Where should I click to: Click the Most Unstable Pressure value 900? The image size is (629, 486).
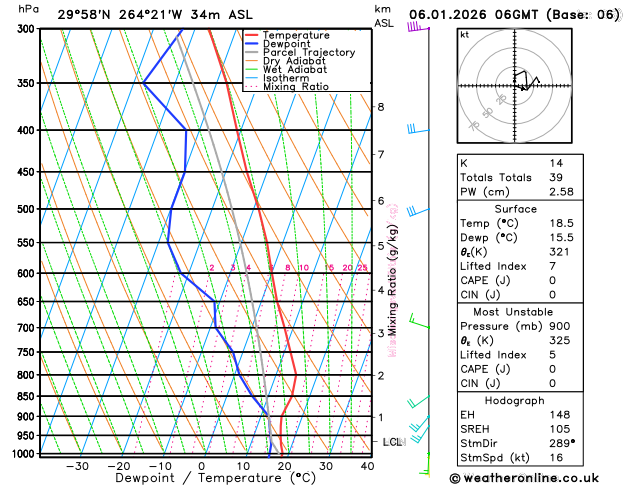click(x=560, y=326)
